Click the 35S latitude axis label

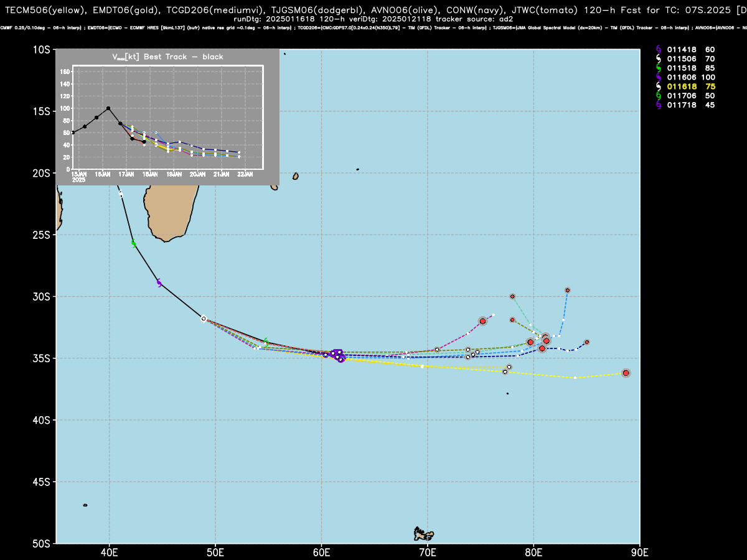click(x=42, y=358)
